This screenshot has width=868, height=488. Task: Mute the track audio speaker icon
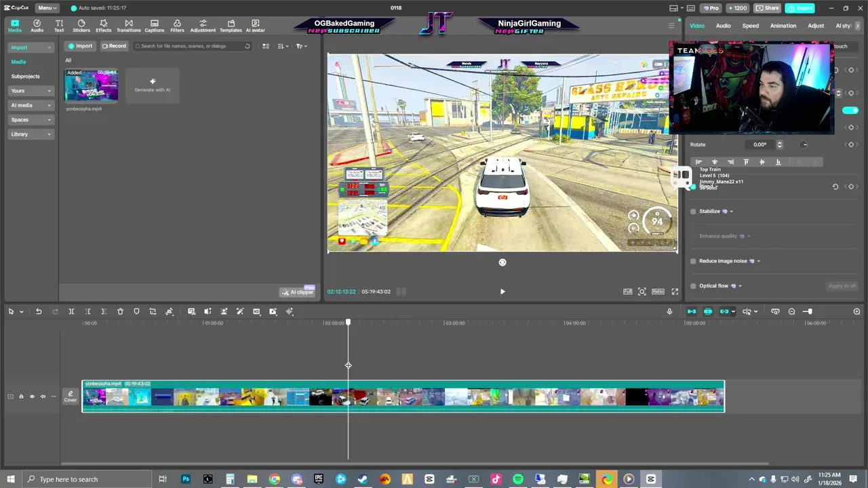pos(43,396)
